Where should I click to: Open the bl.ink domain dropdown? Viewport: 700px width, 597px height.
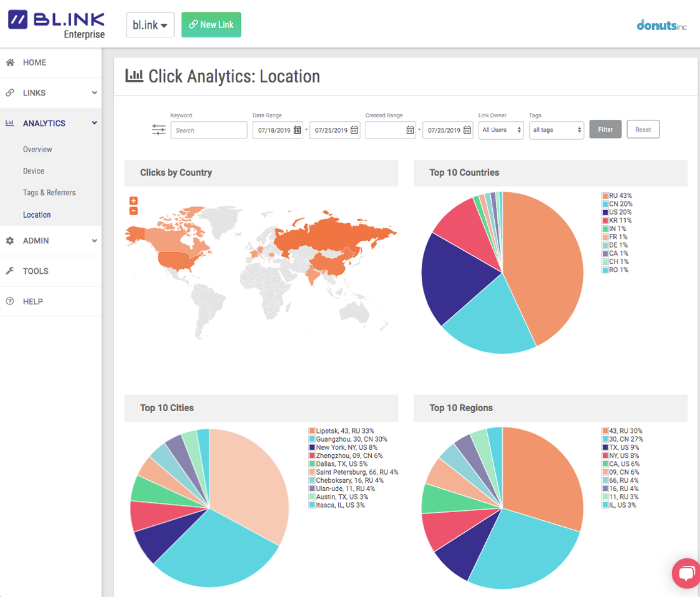point(150,25)
